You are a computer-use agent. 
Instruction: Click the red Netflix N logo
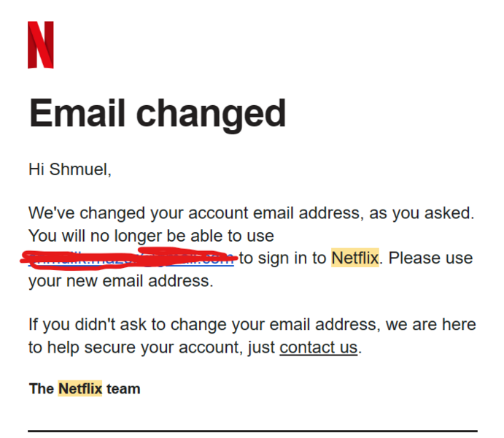pos(41,45)
